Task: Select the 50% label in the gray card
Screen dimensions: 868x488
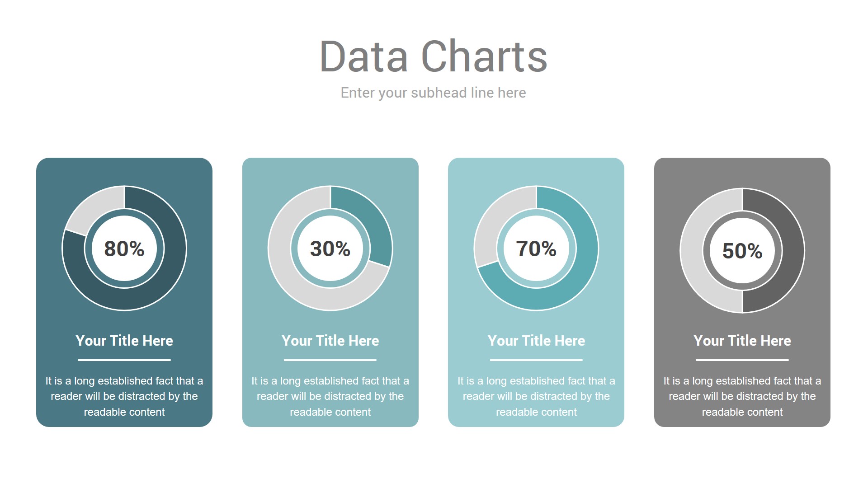Action: pos(742,251)
